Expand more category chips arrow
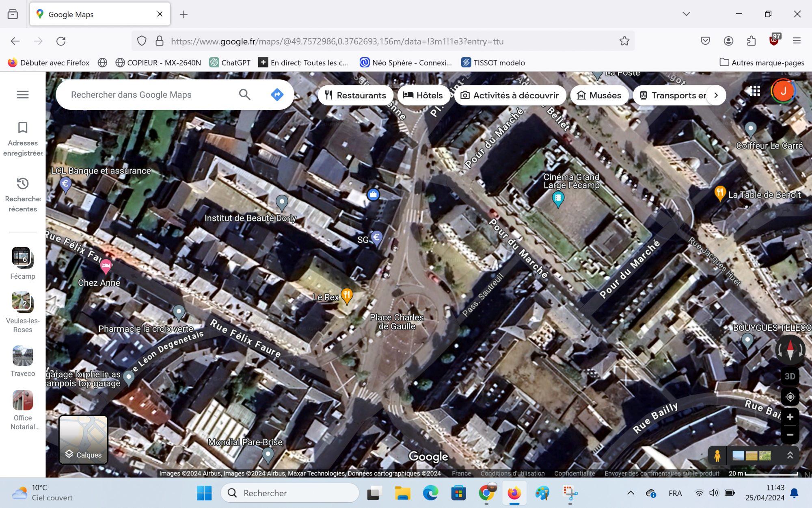Screen dimensions: 812x508 coord(716,95)
